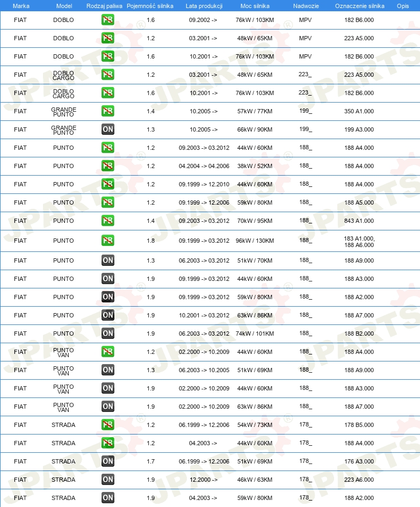Image resolution: width=420 pixels, height=507 pixels.
Task: Click the Opis column header
Action: pos(403,6)
